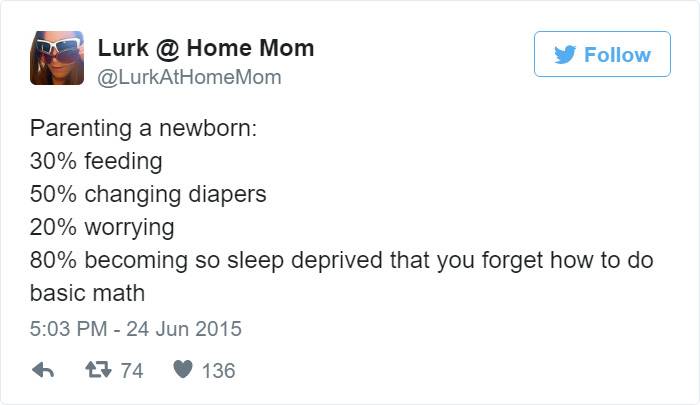Open the 5:03 PM time portion of timestamp
700x405 pixels.
tap(68, 329)
